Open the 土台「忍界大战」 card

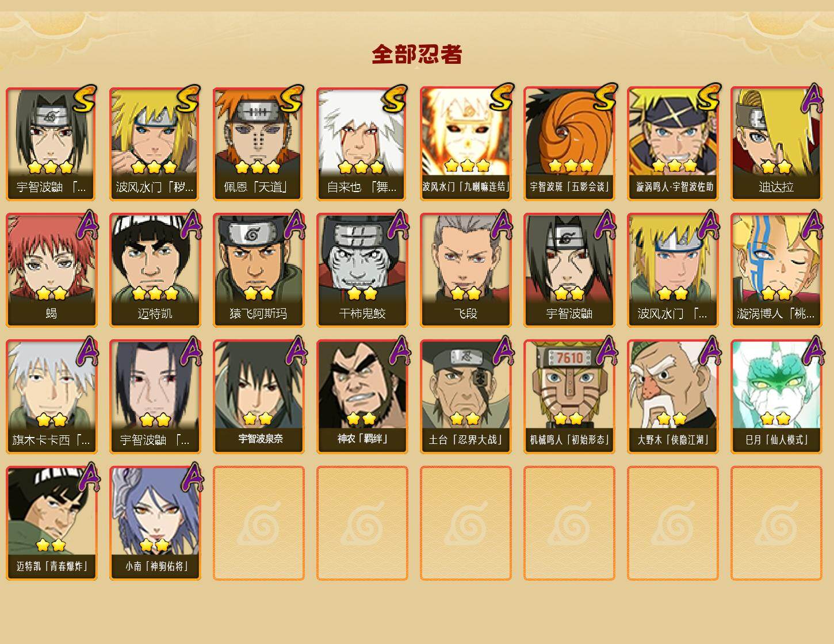pos(465,397)
